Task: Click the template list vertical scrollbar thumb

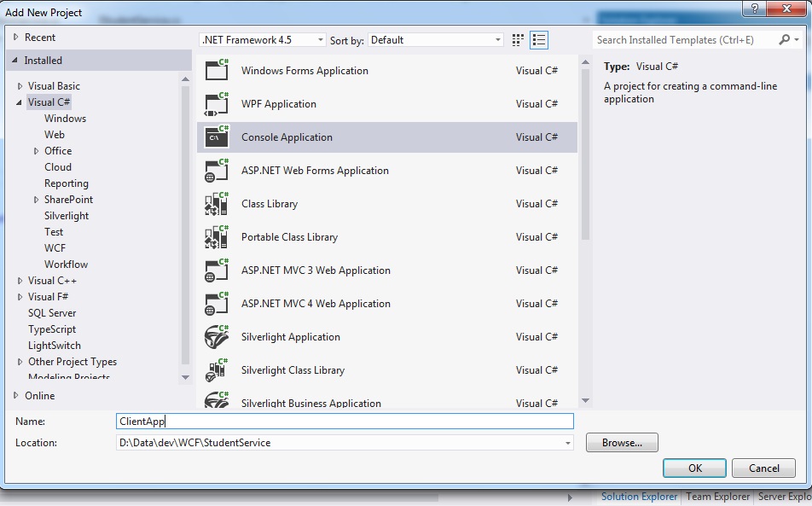Action: coord(586,154)
